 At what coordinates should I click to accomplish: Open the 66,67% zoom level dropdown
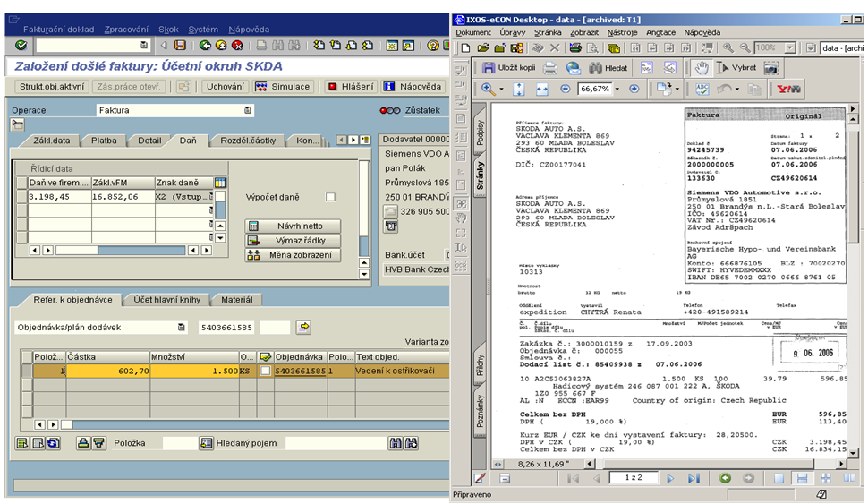tap(617, 89)
